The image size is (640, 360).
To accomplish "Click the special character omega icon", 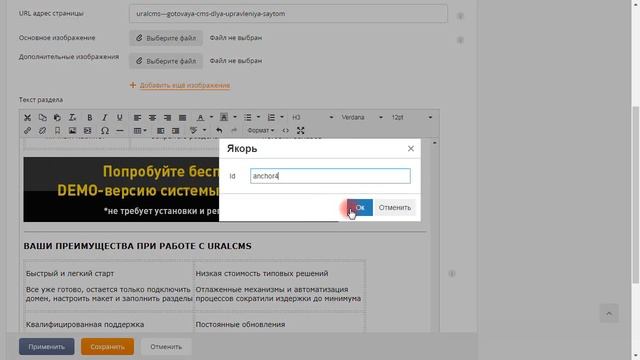I will click(104, 131).
